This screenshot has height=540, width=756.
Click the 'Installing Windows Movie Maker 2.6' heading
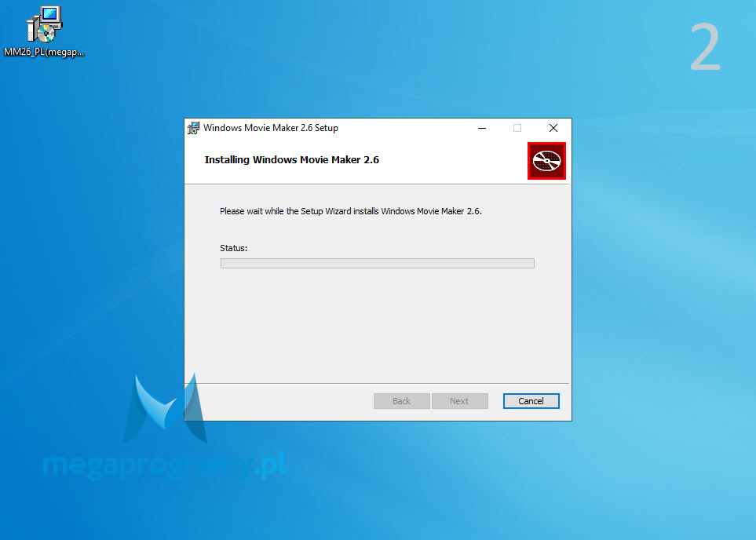coord(292,160)
